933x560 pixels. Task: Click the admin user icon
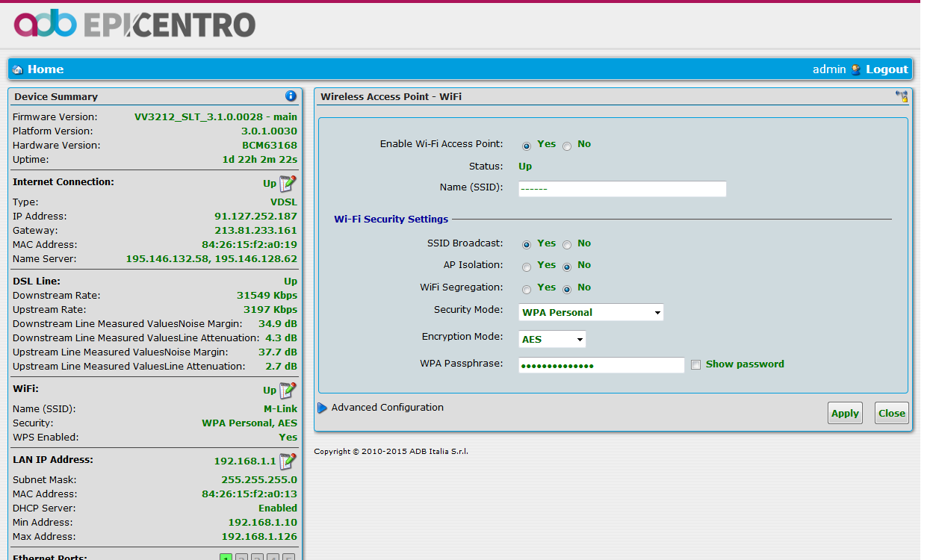click(x=856, y=69)
